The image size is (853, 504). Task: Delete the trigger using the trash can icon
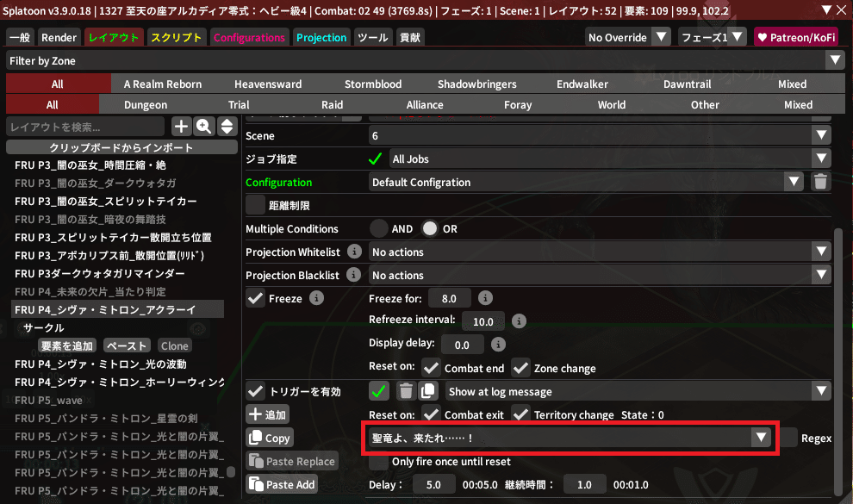[406, 391]
